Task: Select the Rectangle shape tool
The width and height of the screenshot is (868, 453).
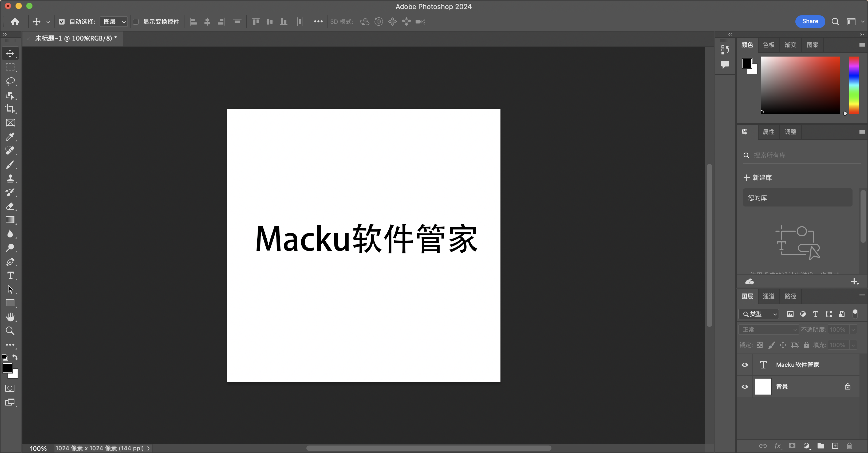Action: click(10, 303)
